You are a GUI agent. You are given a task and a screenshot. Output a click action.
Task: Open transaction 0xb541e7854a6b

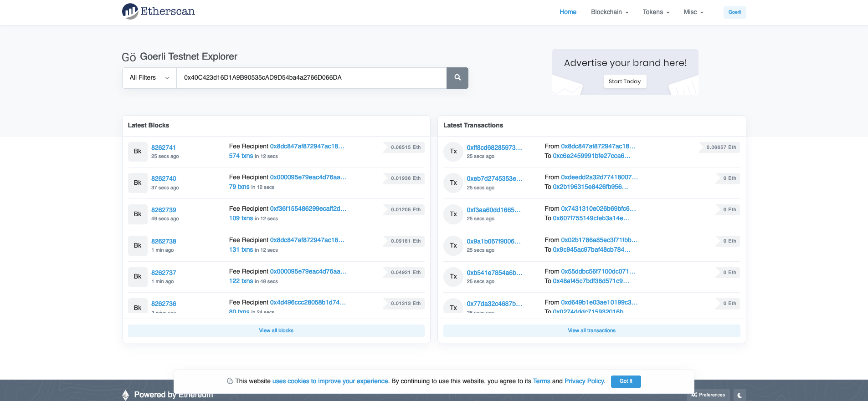pyautogui.click(x=494, y=273)
